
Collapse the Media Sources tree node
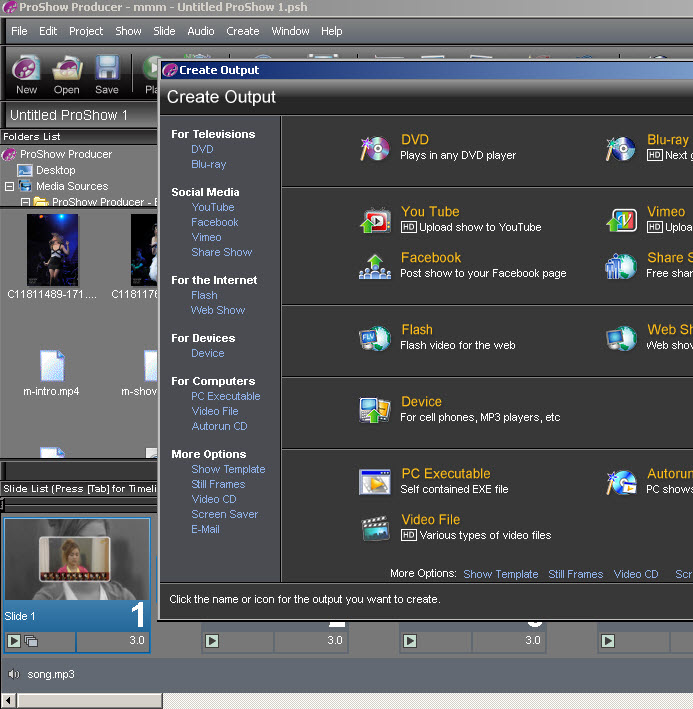(x=9, y=186)
